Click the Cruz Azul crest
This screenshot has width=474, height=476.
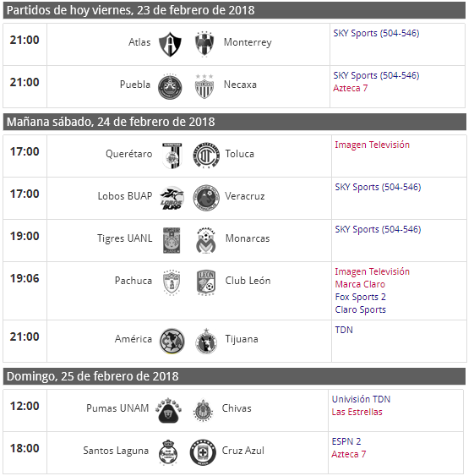(203, 452)
